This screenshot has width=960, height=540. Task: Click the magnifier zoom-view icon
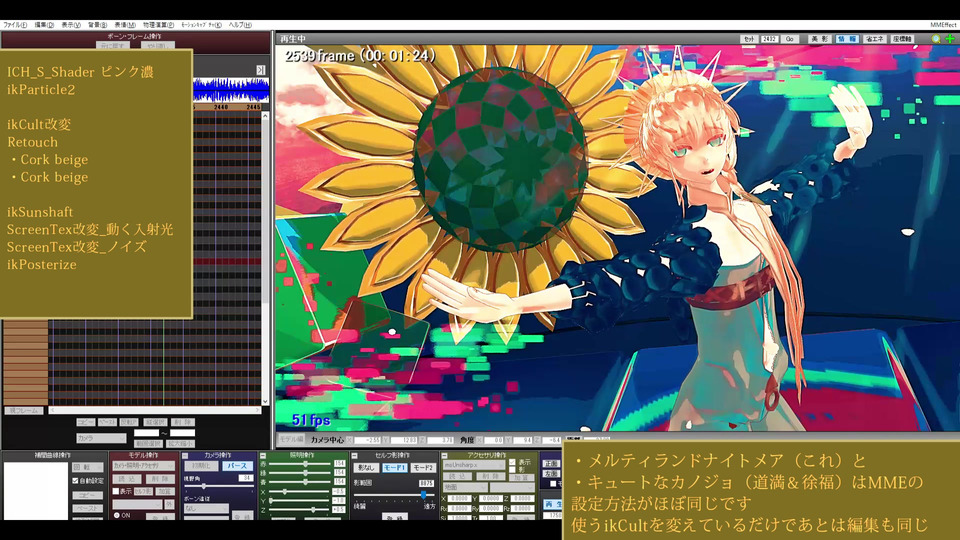(936, 39)
